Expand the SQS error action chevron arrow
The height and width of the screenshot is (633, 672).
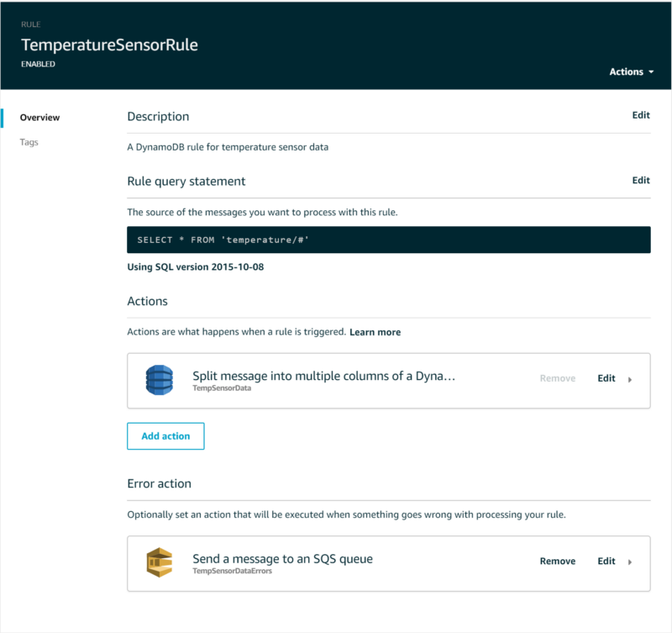630,562
